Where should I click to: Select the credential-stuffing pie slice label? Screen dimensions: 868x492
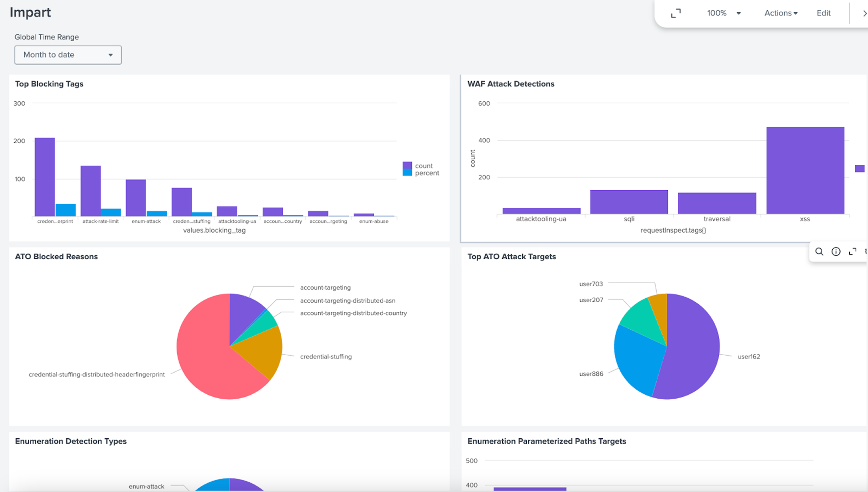tap(326, 357)
